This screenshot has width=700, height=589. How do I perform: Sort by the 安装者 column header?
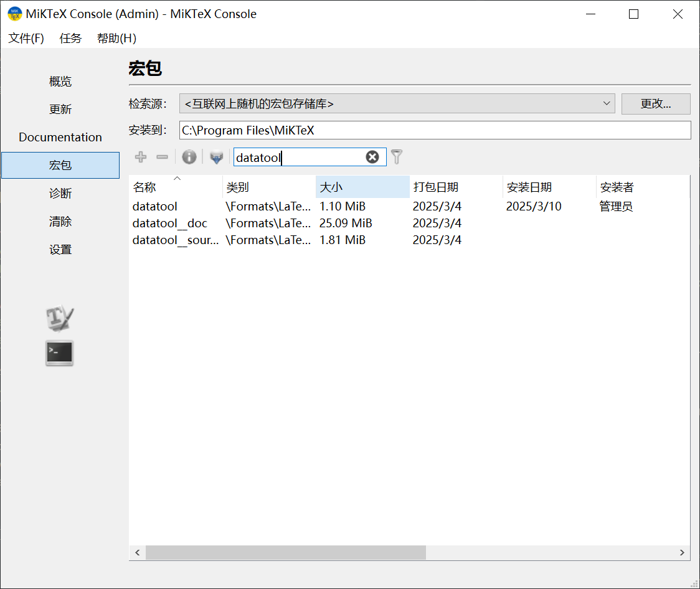click(643, 187)
